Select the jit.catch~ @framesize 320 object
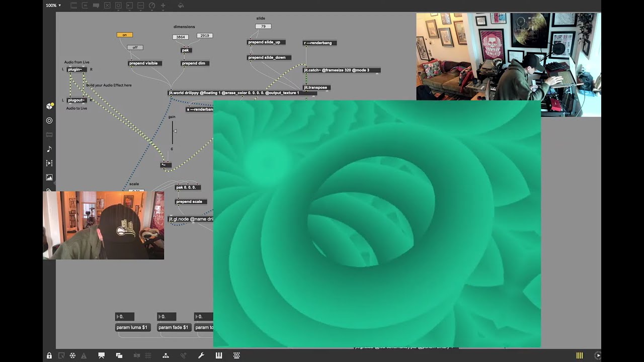Screen dimensions: 644x362 342,70
